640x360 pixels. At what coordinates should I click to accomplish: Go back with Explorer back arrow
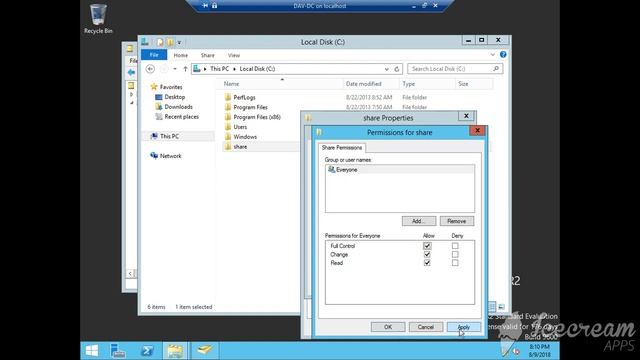pos(150,69)
